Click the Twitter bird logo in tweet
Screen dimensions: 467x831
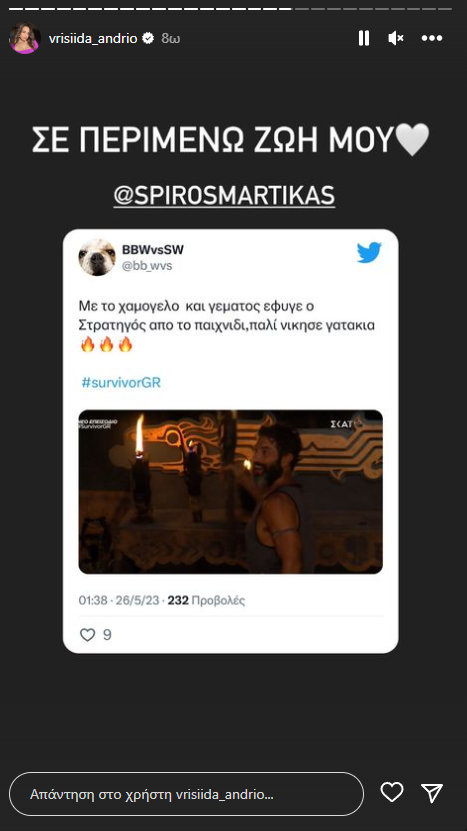369,252
